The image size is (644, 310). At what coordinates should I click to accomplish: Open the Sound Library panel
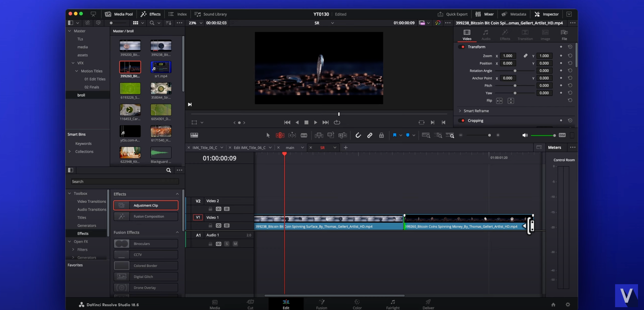[210, 14]
